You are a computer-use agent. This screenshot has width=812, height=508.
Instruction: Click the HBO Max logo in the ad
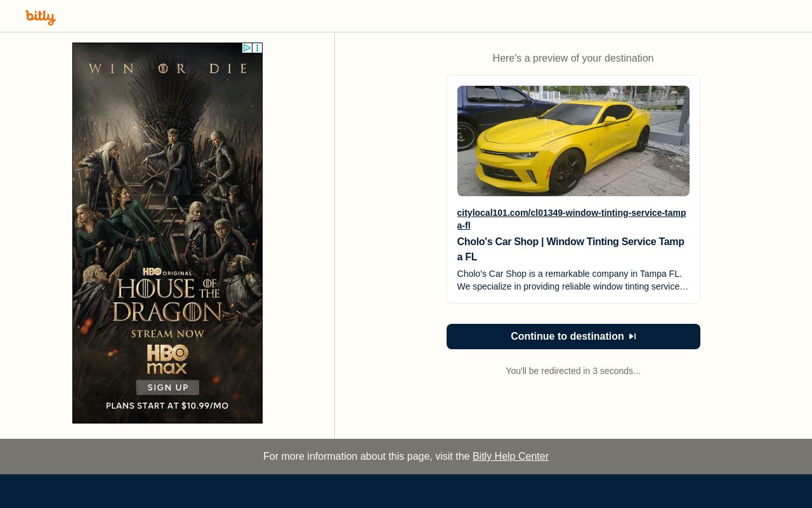(x=167, y=359)
